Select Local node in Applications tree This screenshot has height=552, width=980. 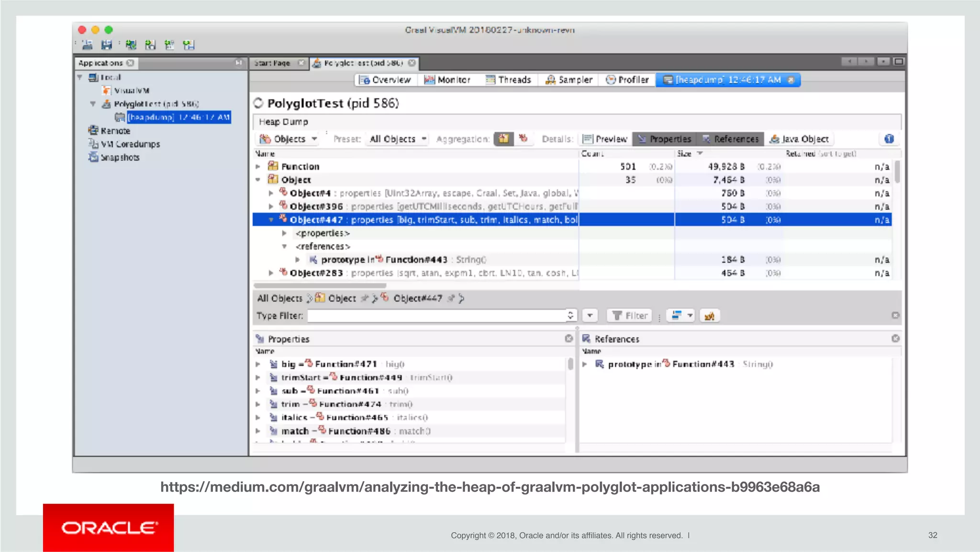pyautogui.click(x=111, y=77)
